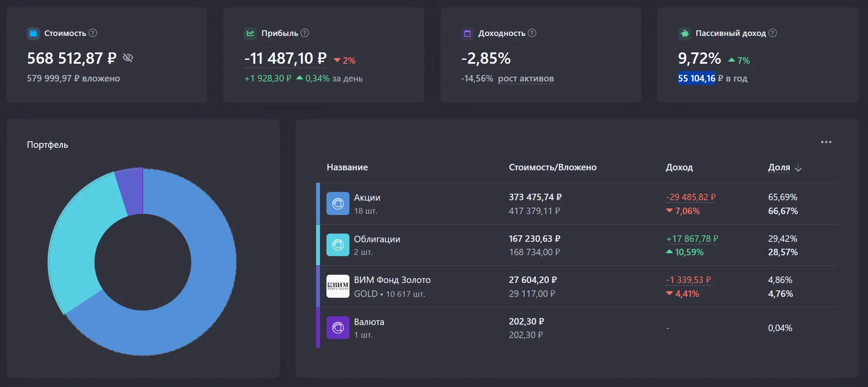This screenshot has height=387, width=868.
Task: Click Облигации share 29,42%
Action: [783, 239]
